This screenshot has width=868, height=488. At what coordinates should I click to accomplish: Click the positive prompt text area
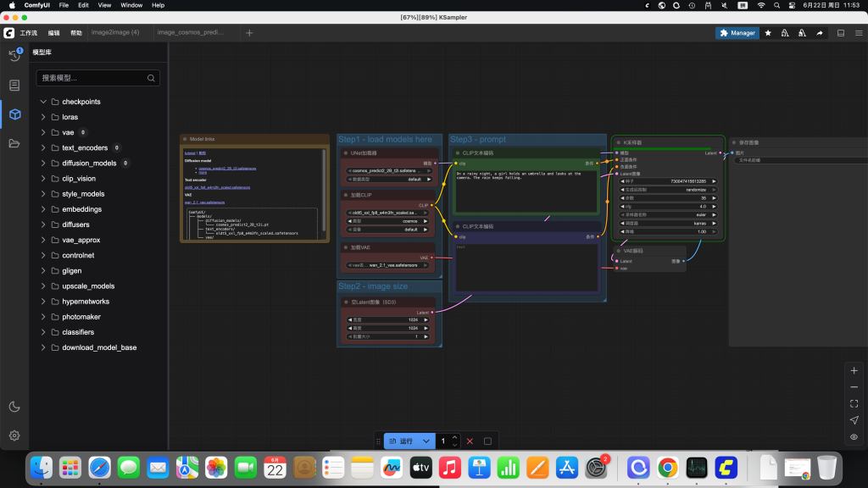click(x=526, y=191)
